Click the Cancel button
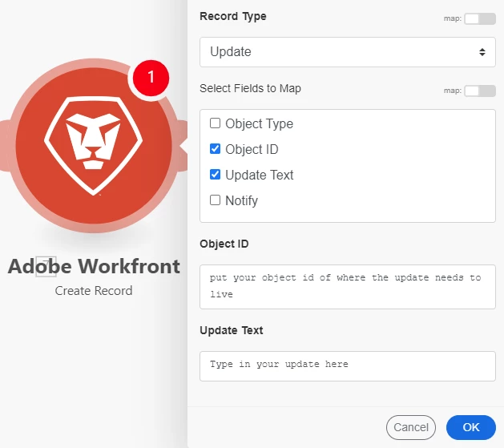The height and width of the screenshot is (448, 504). [x=411, y=427]
